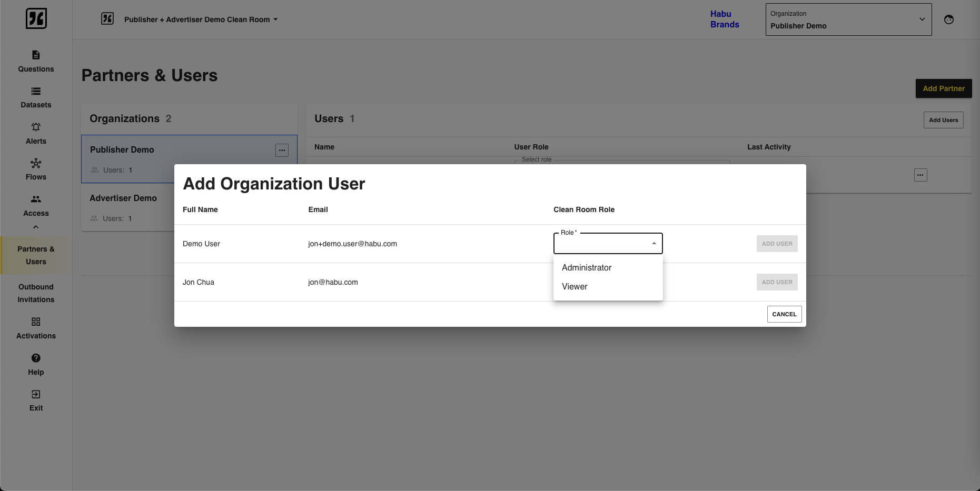Screen dimensions: 980x491
Task: Click the Habu logo in the sidebar
Action: point(36,18)
